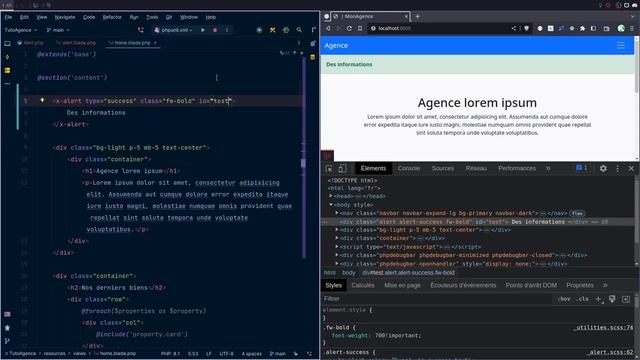
Task: Toggle the navbar hamburger menu
Action: (621, 45)
